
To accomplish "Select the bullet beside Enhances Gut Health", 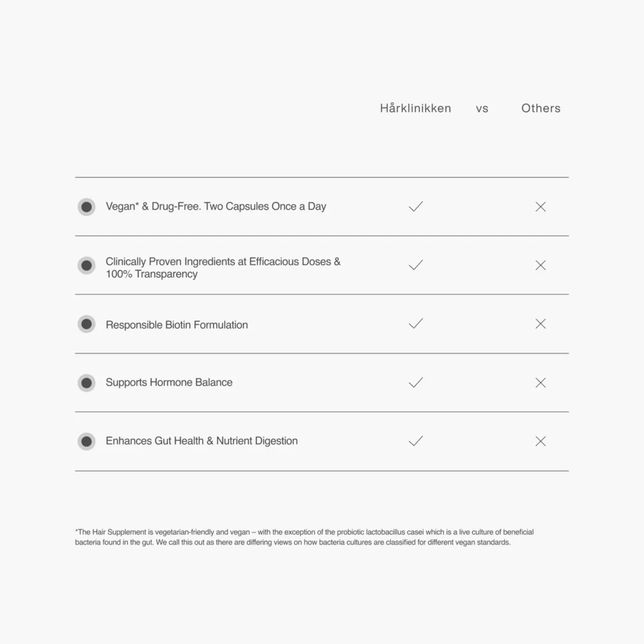I will click(86, 442).
